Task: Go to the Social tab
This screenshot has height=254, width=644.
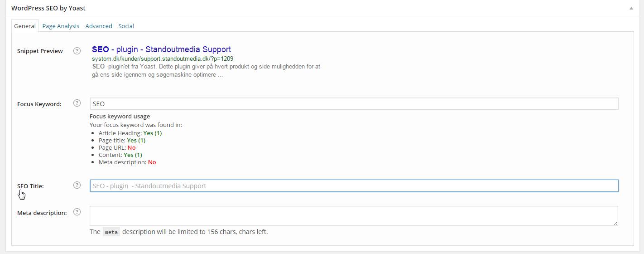Action: (126, 26)
